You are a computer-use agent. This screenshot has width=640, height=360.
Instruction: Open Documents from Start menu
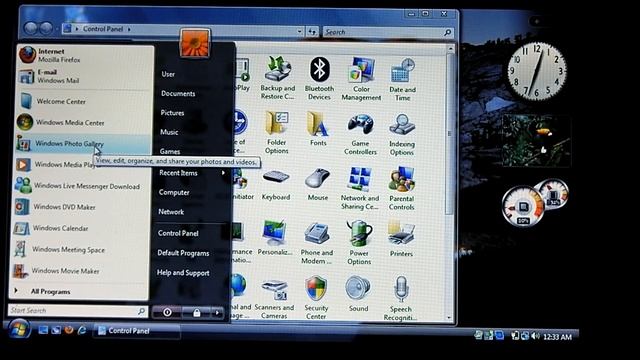(178, 93)
